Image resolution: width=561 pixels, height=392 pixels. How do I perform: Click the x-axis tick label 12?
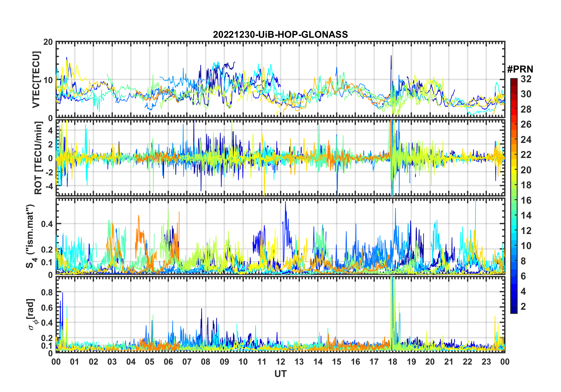click(280, 362)
